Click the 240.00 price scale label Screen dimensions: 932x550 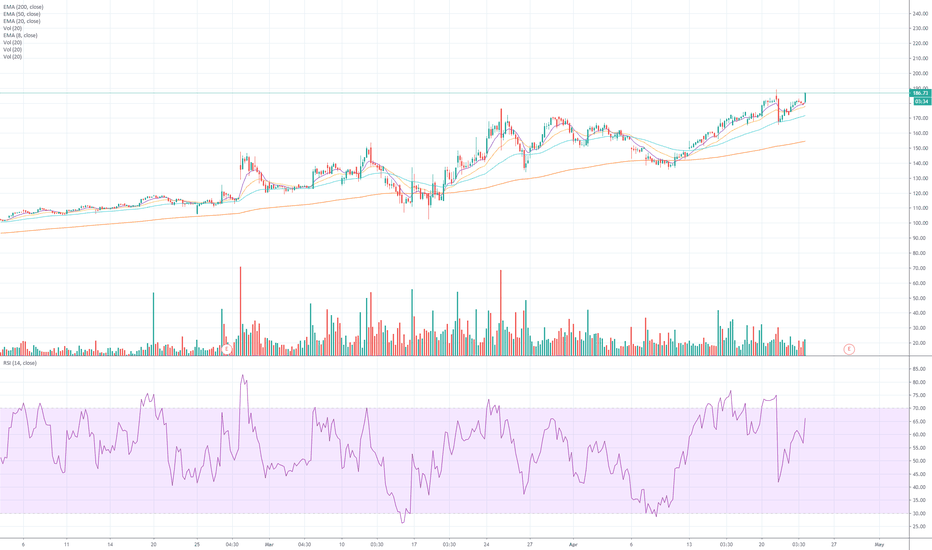coord(921,13)
